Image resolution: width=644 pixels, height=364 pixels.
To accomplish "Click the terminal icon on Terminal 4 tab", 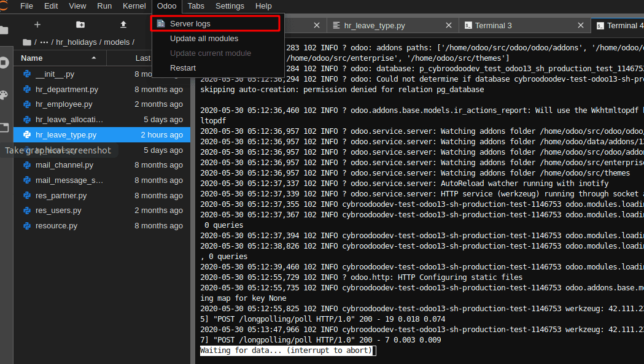I will pyautogui.click(x=600, y=25).
